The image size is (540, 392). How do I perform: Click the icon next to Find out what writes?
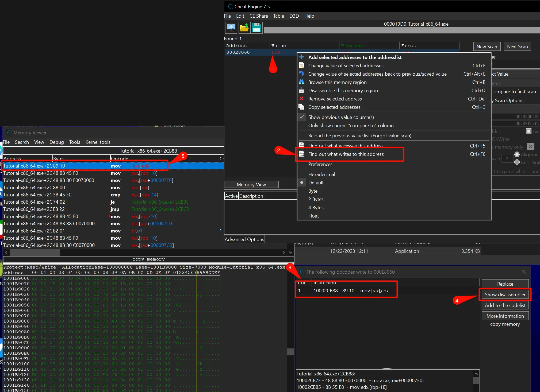[301, 154]
